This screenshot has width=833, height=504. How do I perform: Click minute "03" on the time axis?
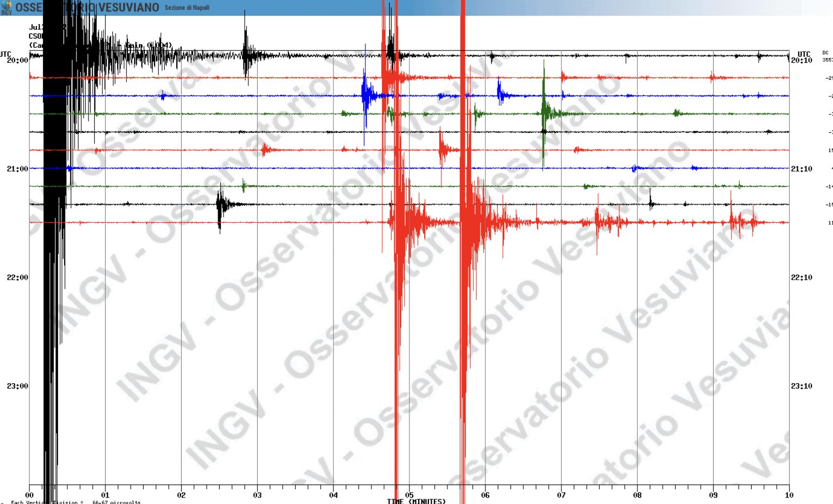[257, 495]
